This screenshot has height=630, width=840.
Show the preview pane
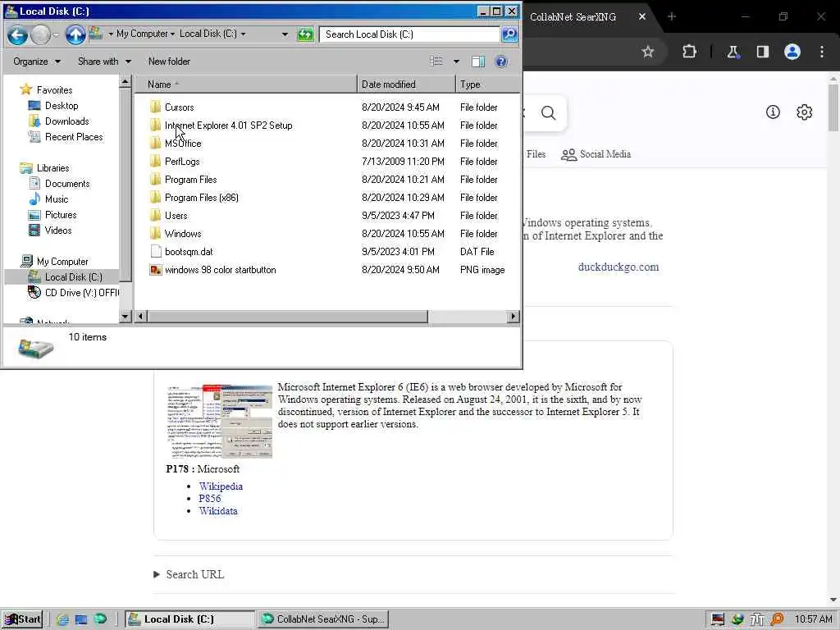click(478, 61)
